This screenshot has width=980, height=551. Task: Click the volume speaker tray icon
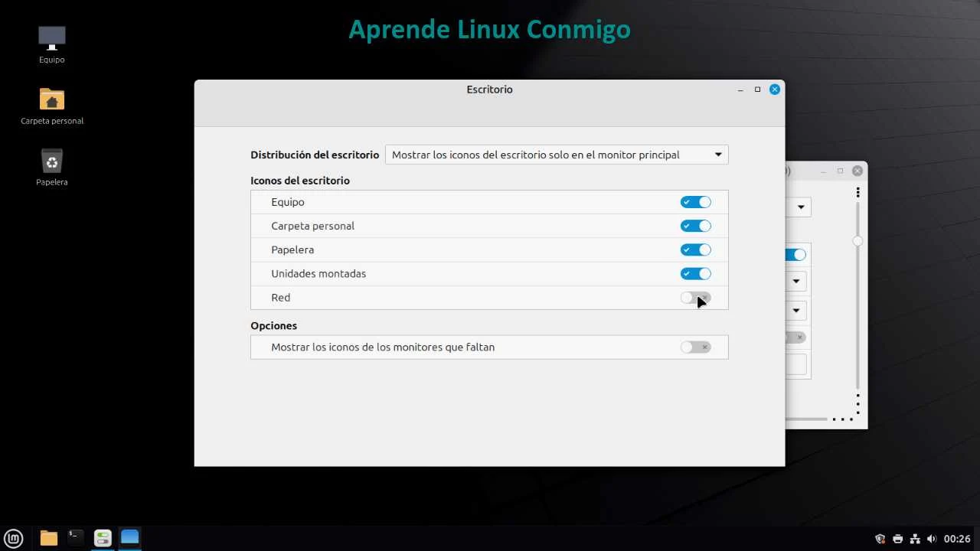click(x=932, y=539)
